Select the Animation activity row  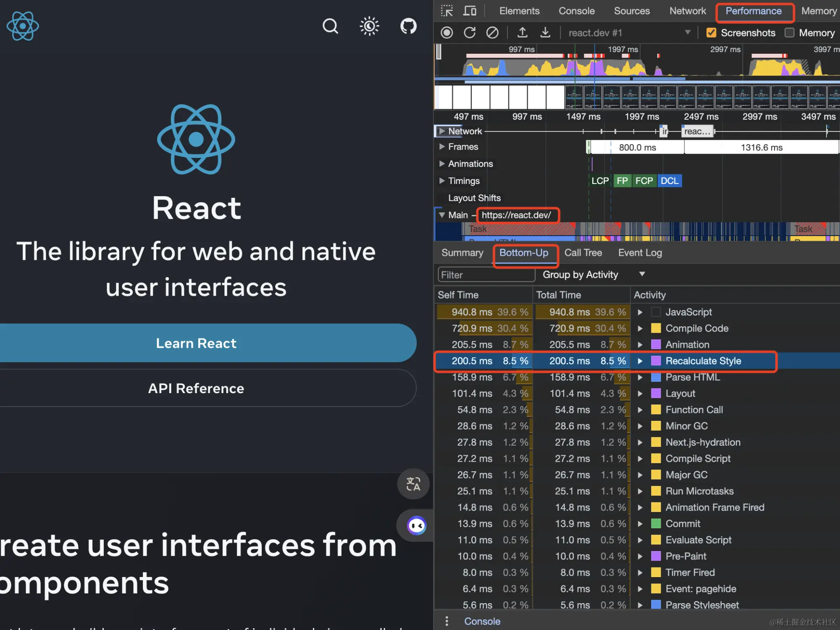click(637, 344)
